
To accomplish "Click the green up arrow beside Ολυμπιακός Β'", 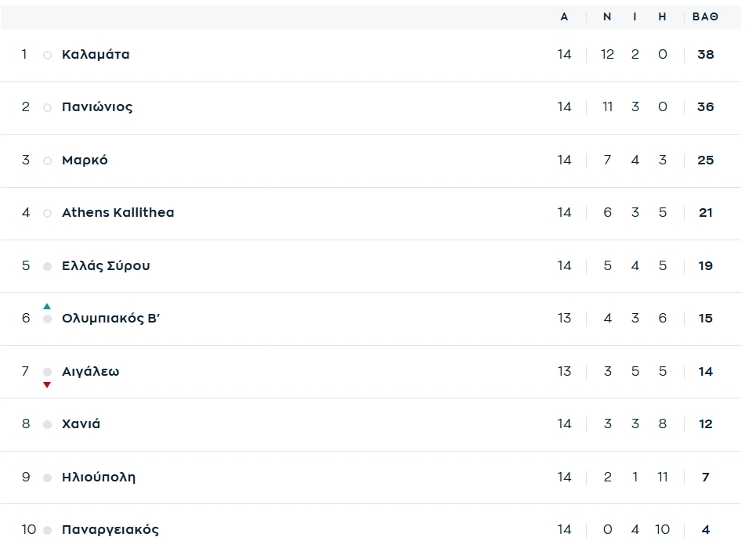I will click(47, 306).
